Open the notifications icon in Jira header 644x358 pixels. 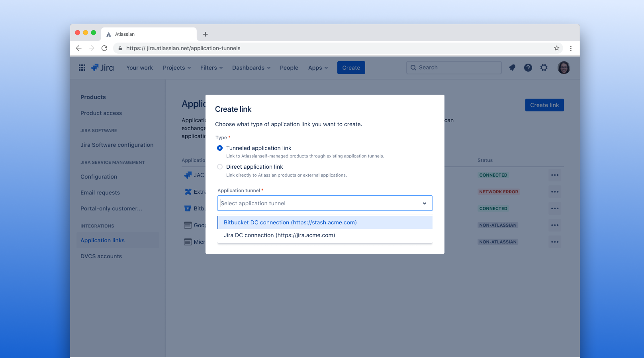(512, 68)
